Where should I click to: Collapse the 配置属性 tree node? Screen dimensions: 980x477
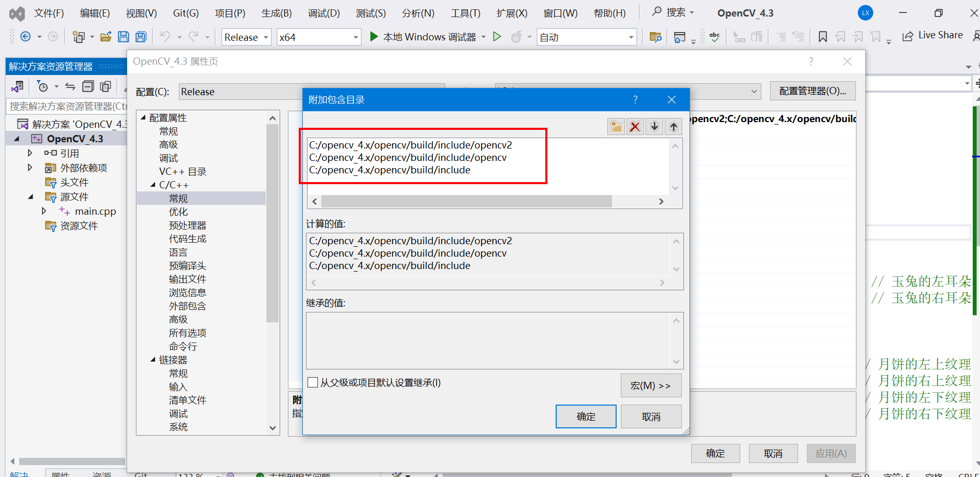coord(143,117)
